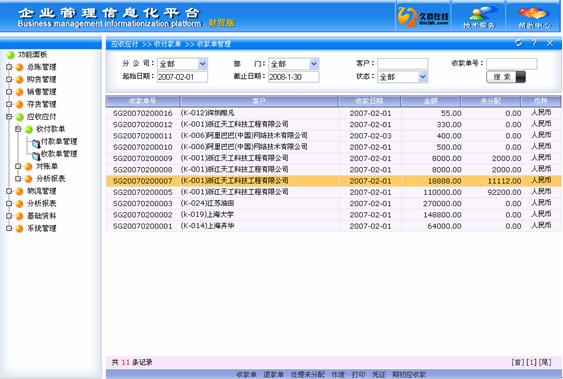Click 凭证 in the bottom toolbar
This screenshot has width=563, height=379.
379,375
